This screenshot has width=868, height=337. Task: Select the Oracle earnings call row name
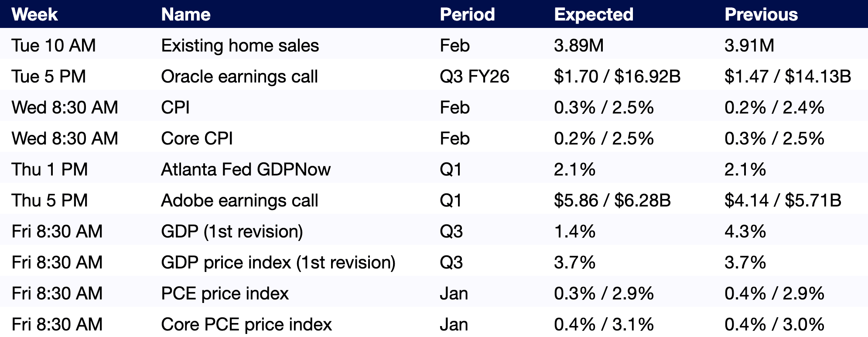click(x=239, y=76)
